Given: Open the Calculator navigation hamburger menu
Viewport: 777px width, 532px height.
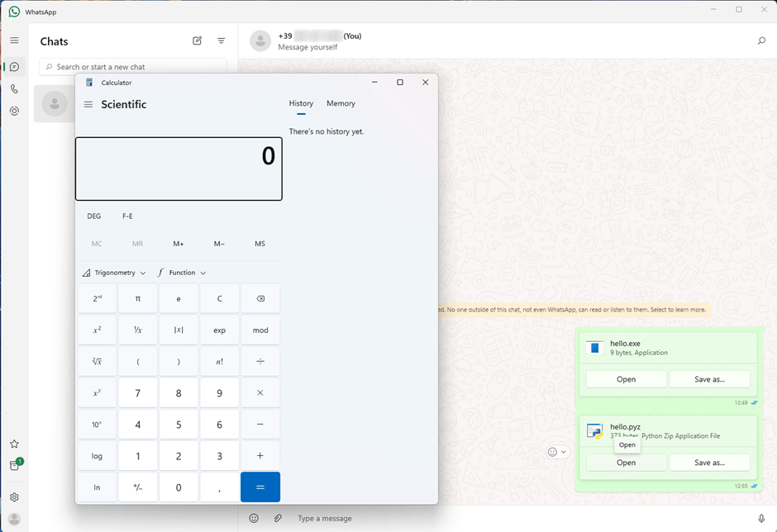Looking at the screenshot, I should (88, 105).
